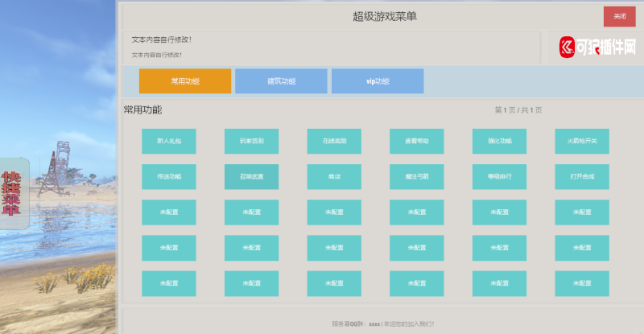Open 在线奖励 rewards
This screenshot has height=334, width=644.
tap(334, 141)
